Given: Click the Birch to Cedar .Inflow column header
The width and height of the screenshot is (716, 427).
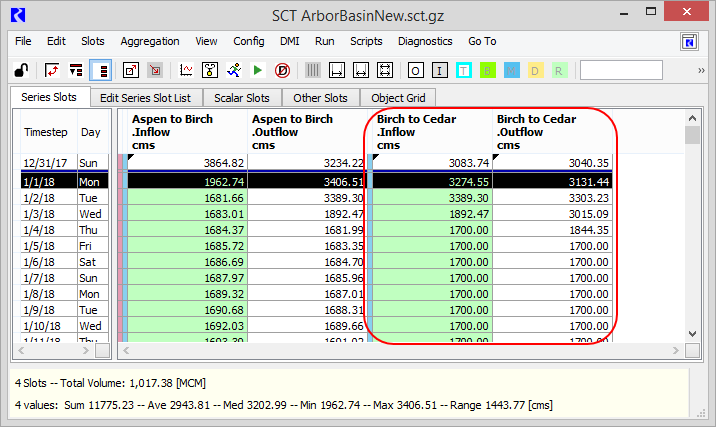Looking at the screenshot, I should tap(430, 132).
